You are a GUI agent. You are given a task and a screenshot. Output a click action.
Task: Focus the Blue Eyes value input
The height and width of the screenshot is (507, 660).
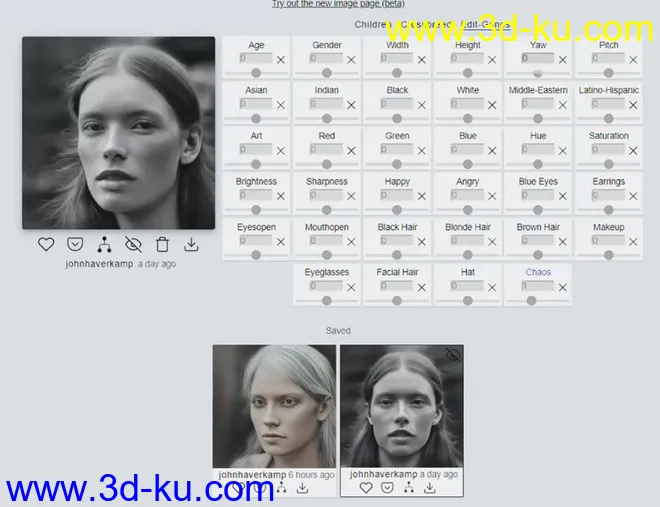point(538,195)
